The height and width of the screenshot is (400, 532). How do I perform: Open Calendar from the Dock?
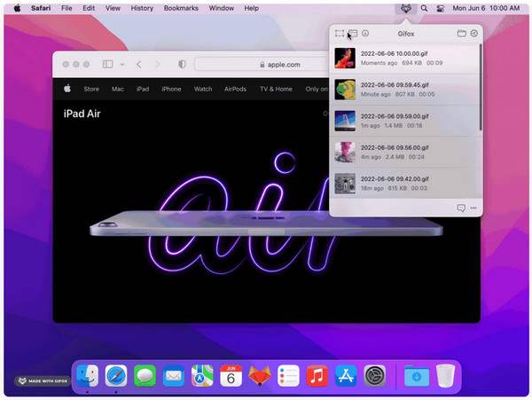pos(231,376)
